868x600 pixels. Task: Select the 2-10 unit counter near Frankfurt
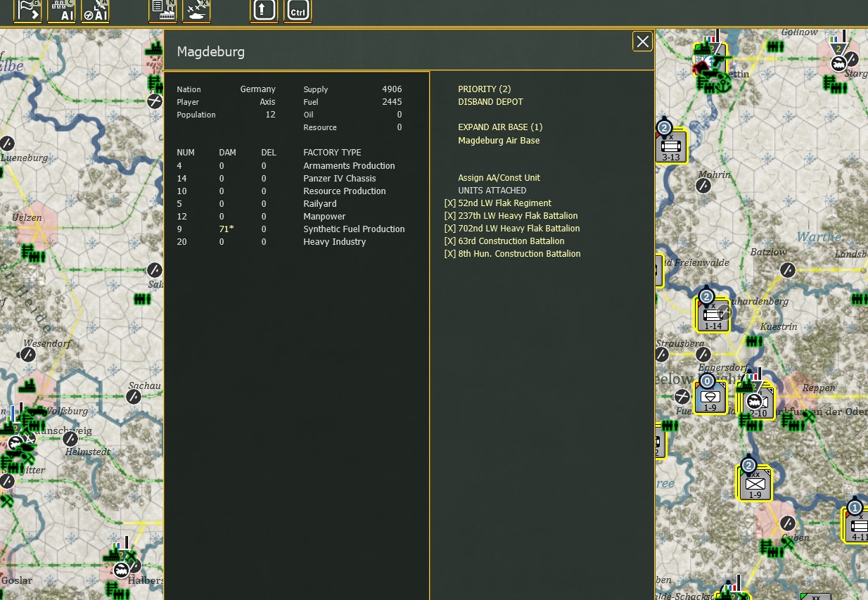pos(758,403)
